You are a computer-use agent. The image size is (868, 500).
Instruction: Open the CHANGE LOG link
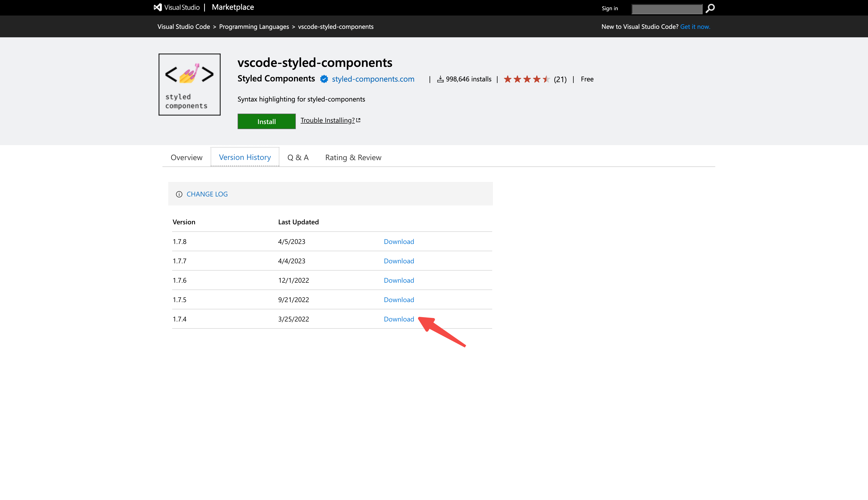[x=207, y=194]
